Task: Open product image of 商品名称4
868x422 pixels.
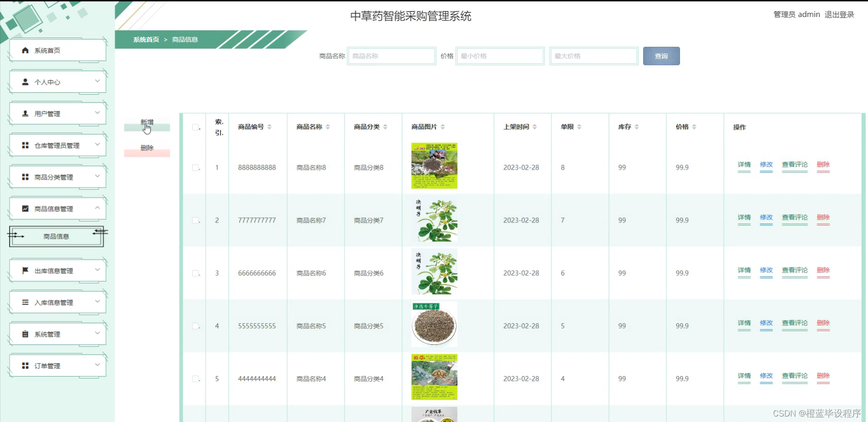Action: pos(434,377)
